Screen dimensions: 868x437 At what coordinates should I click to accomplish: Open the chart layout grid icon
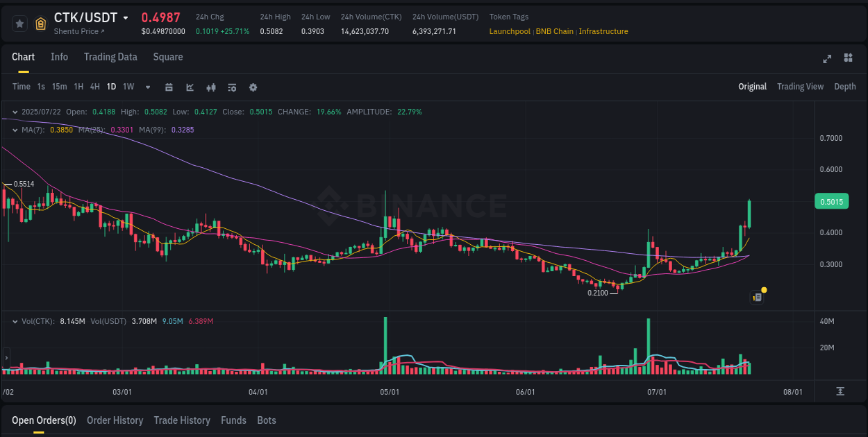pos(847,59)
